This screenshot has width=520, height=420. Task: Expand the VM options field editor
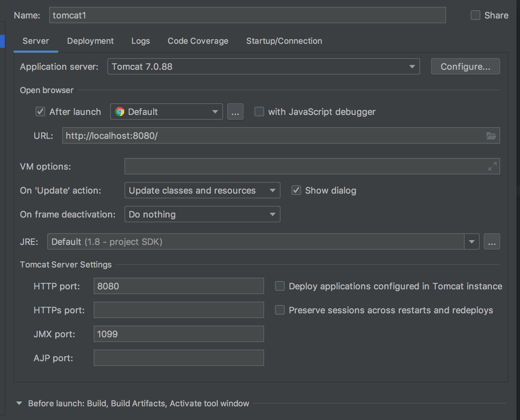[x=492, y=166]
